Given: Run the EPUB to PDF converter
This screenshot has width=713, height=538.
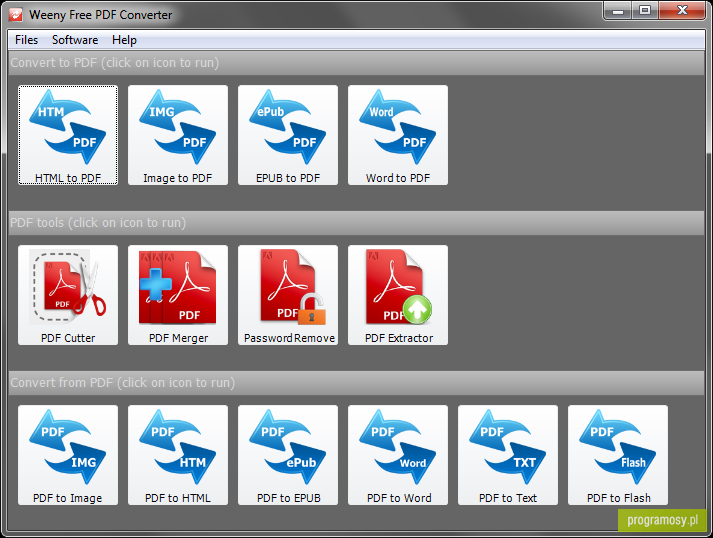Looking at the screenshot, I should 288,135.
